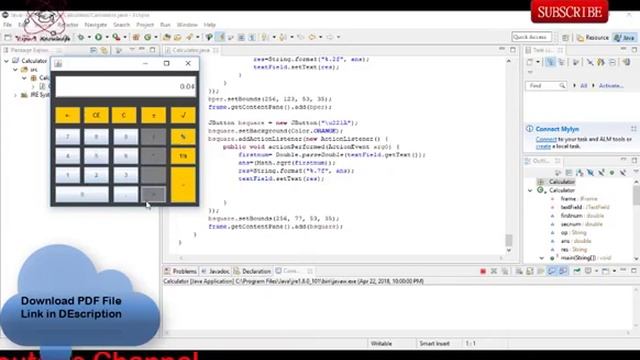Image resolution: width=640 pixels, height=360 pixels.
Task: Click the calculator display showing 0.04
Action: 126,87
